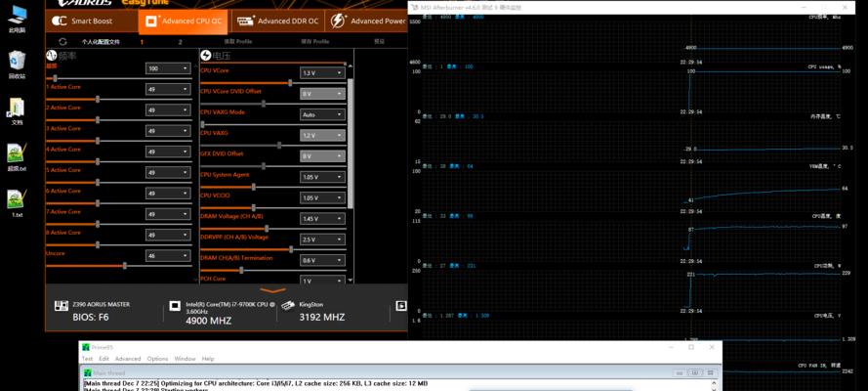Open the DRAM Voltage 1.45 V dropdown
868x391 pixels.
pos(323,219)
